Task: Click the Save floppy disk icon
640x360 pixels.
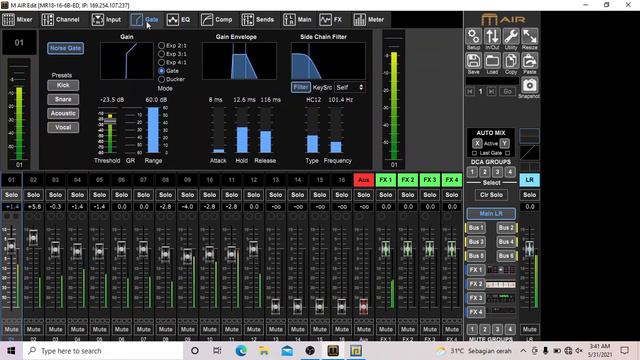Action: (x=473, y=61)
